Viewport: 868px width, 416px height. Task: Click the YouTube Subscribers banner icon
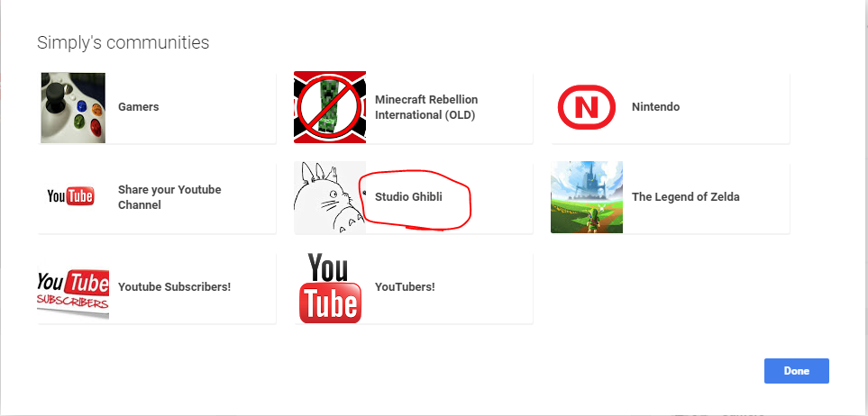click(73, 287)
